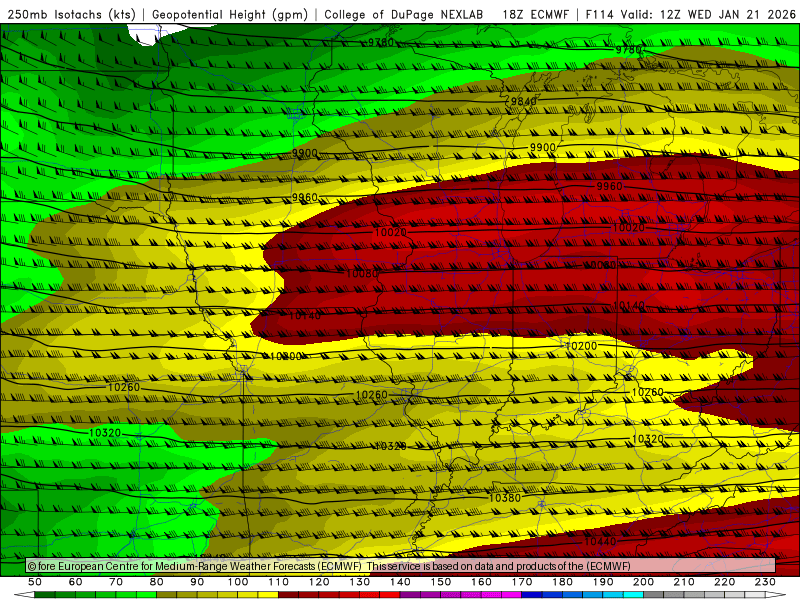Select the dark purple swatch right of 140
The image size is (800, 600).
(410, 595)
